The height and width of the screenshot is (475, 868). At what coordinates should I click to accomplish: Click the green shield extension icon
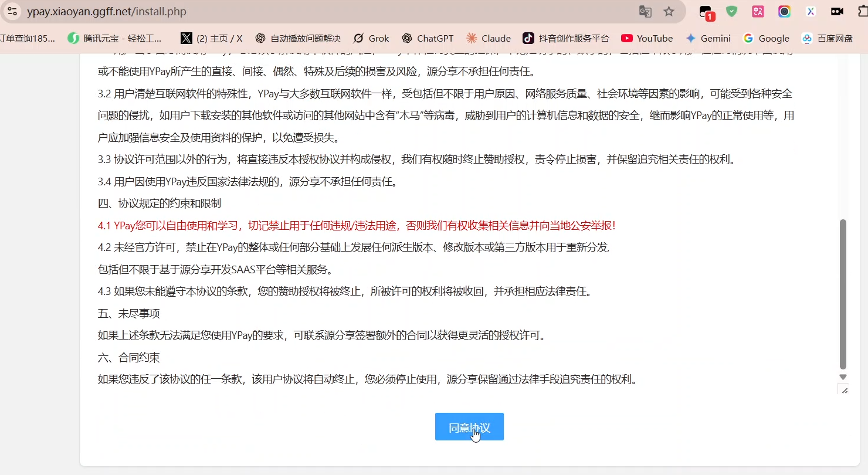click(731, 11)
